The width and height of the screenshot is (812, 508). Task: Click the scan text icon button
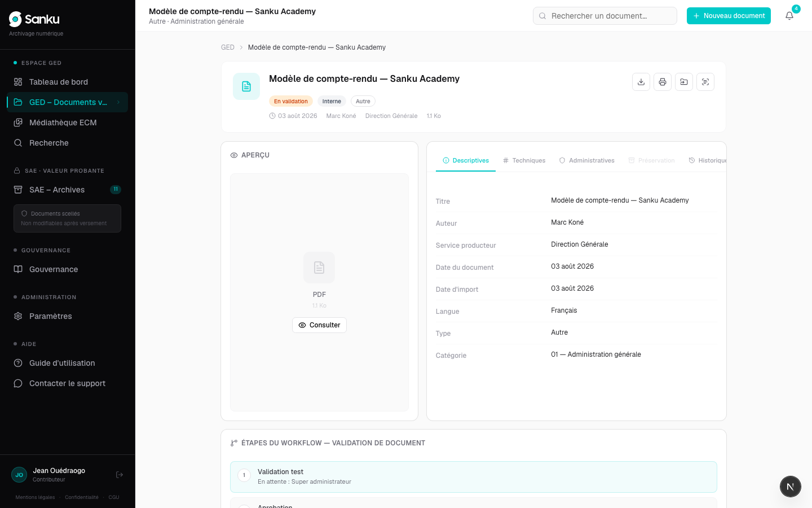point(705,82)
